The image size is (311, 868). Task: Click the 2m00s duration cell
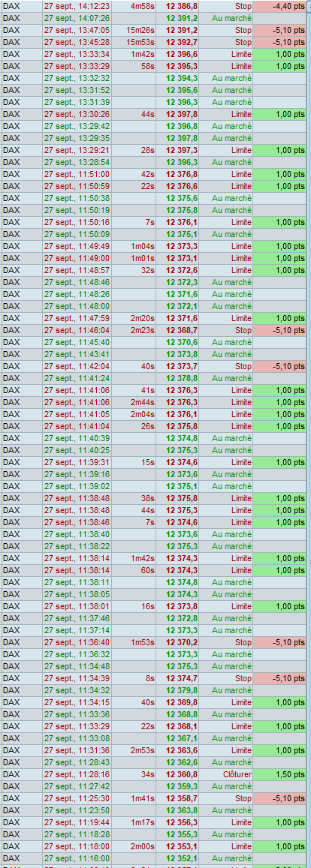(134, 845)
